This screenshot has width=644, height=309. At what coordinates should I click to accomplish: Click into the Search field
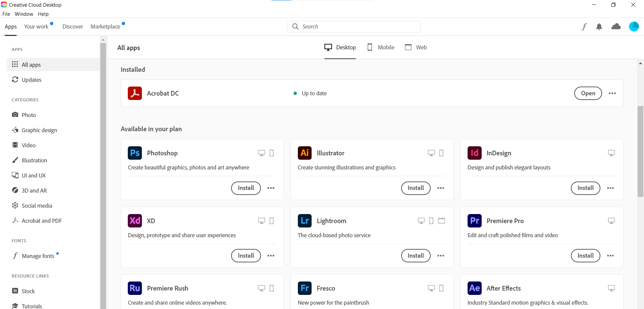pos(354,27)
